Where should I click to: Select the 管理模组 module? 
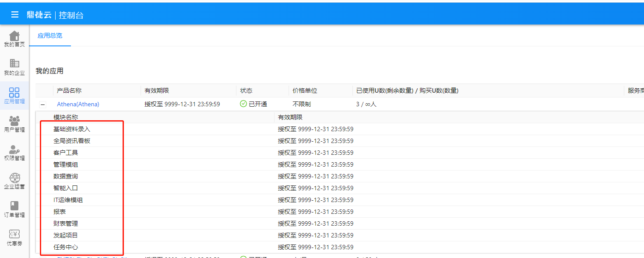66,164
